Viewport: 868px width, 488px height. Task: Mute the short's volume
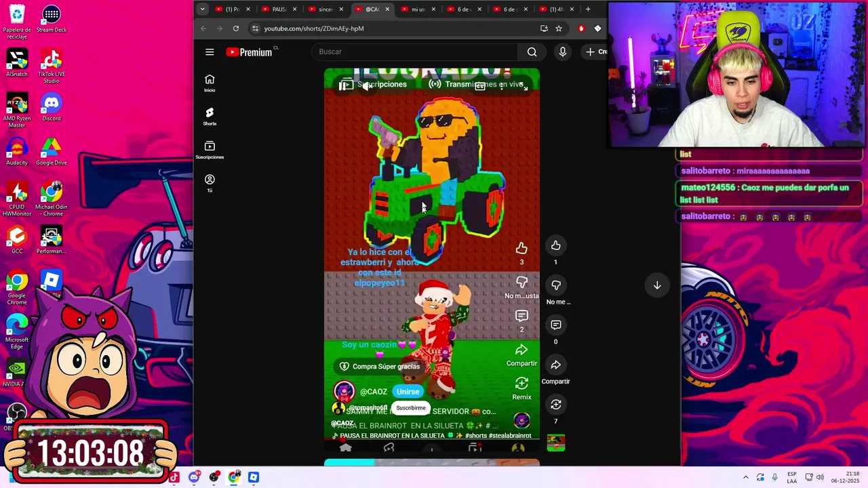tap(367, 86)
